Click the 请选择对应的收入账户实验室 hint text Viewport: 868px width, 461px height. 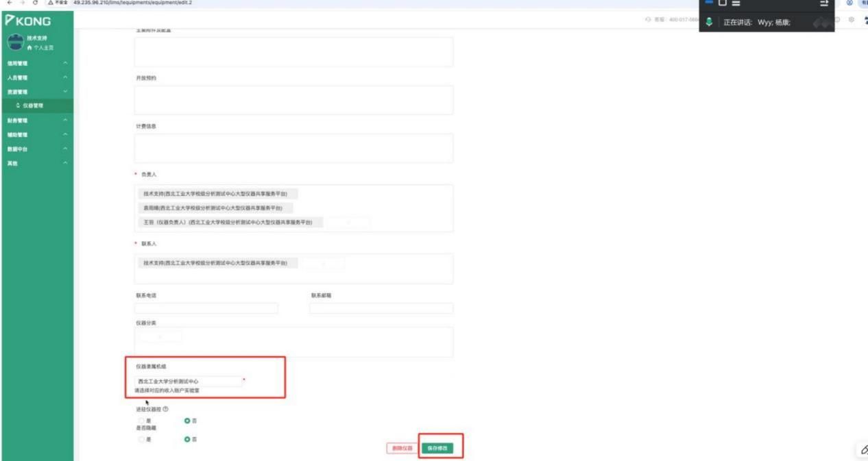pos(167,390)
